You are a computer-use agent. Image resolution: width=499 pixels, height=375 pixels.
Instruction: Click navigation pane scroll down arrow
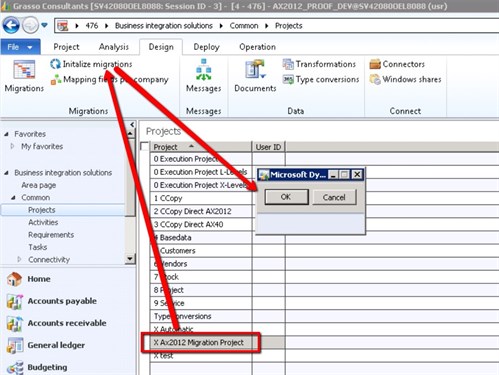(x=130, y=259)
